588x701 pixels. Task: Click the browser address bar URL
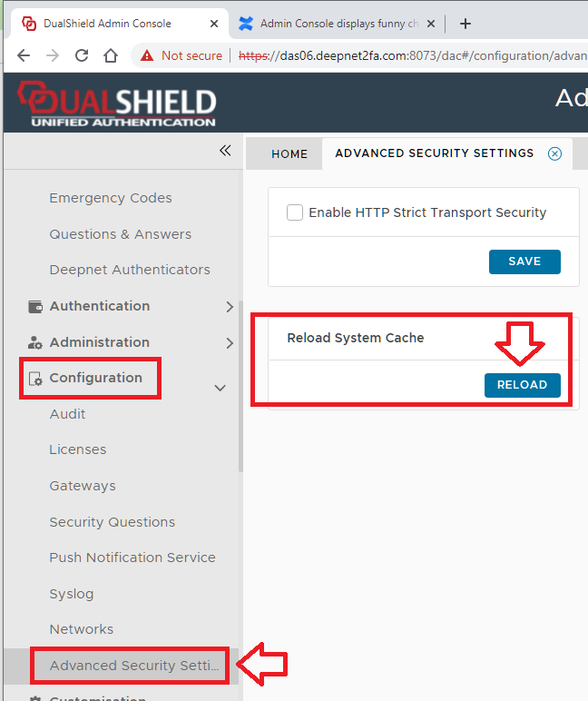click(x=408, y=55)
